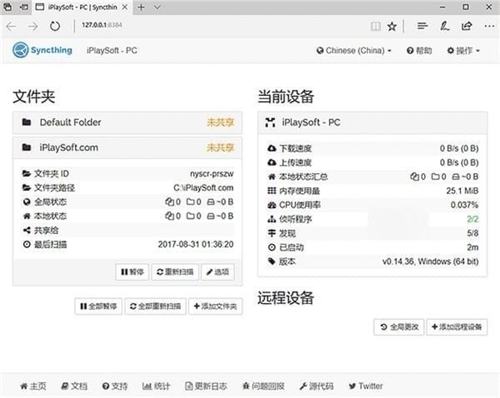Reload the page with refresh icon

(x=55, y=26)
